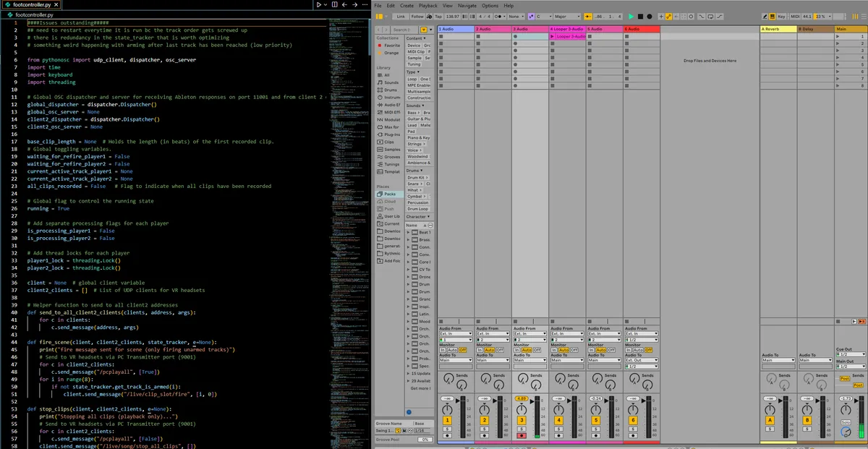868x449 pixels.
Task: Toggle the computer MIDI keyboard icon
Action: pos(771,17)
